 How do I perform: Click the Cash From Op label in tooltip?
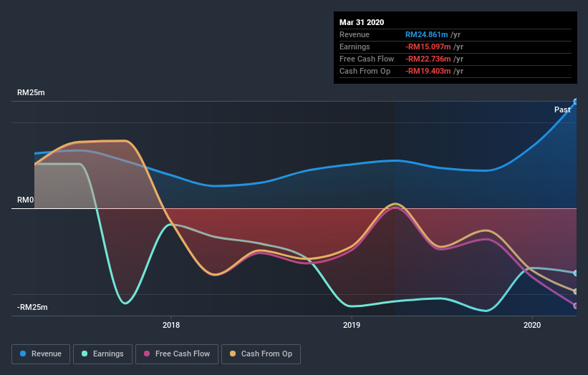[x=365, y=71]
